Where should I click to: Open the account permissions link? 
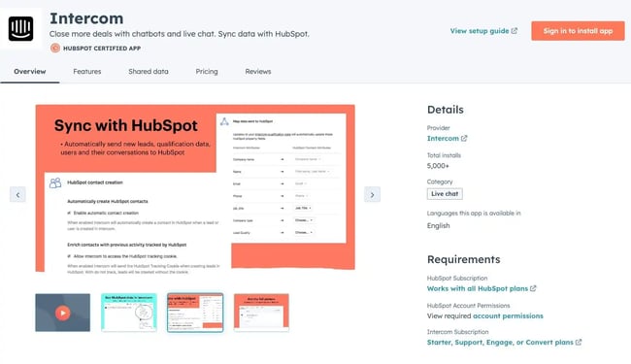508,316
